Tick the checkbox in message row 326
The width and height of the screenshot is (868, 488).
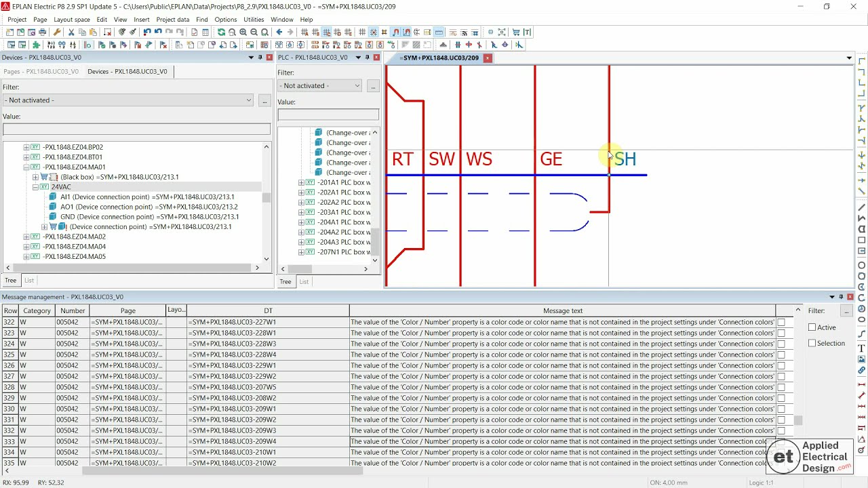[x=781, y=366]
